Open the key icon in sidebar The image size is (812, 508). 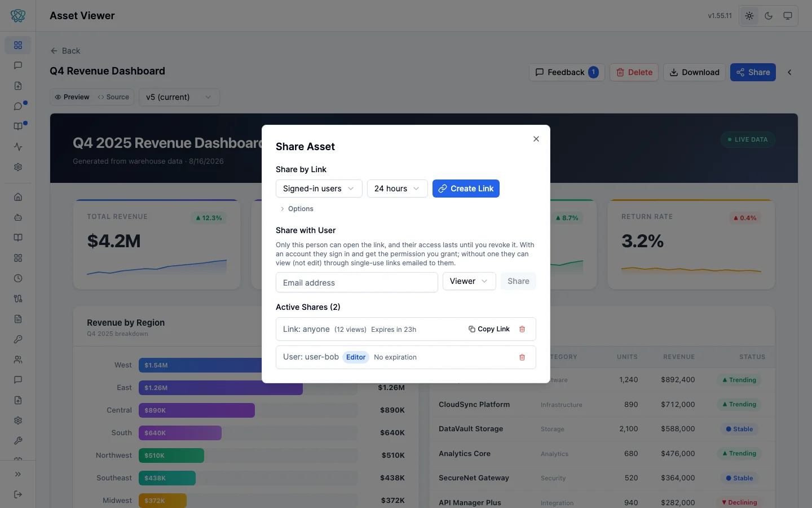coord(18,339)
